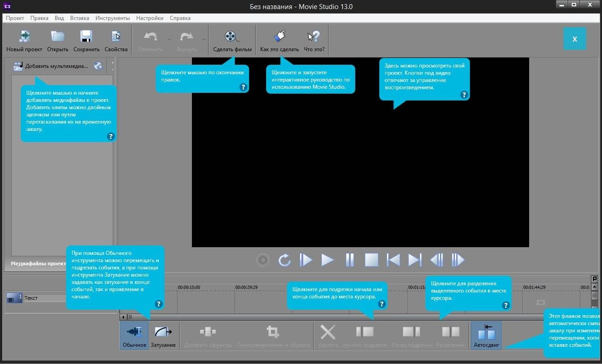Open the Вернуть history dropdown arrow

pyautogui.click(x=204, y=40)
